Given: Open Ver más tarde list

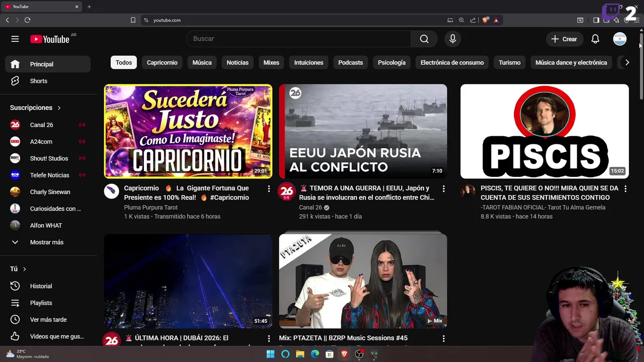Looking at the screenshot, I should pos(48,320).
